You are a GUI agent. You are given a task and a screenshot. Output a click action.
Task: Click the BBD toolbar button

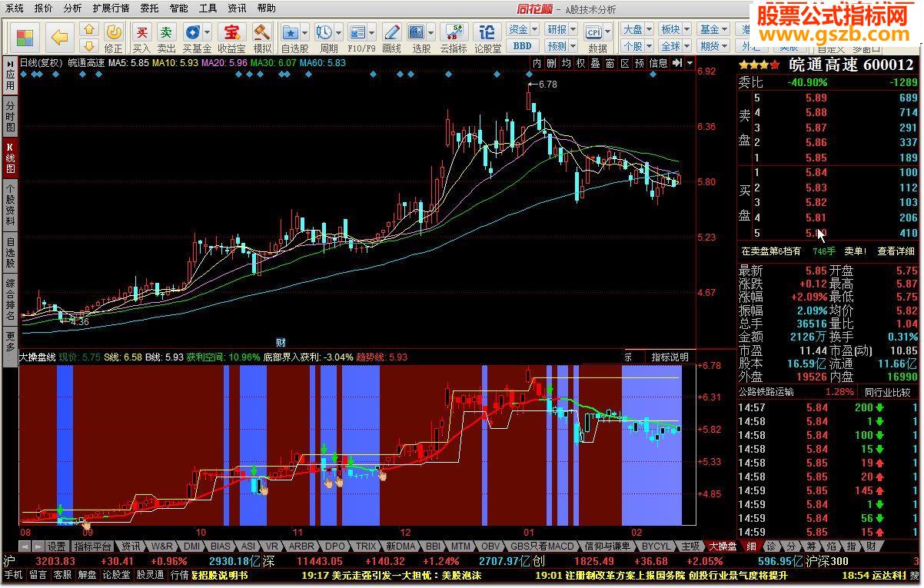523,45
